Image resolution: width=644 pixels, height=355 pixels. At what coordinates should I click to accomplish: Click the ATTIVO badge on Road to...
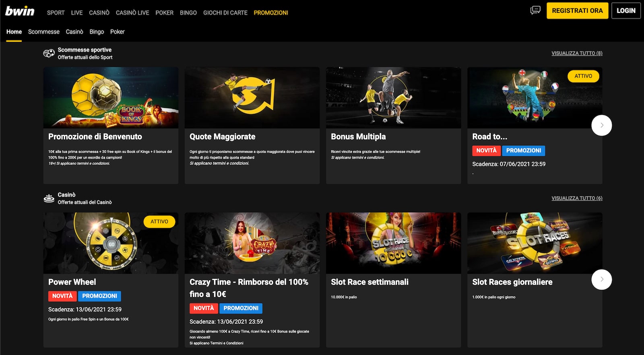[x=583, y=76]
